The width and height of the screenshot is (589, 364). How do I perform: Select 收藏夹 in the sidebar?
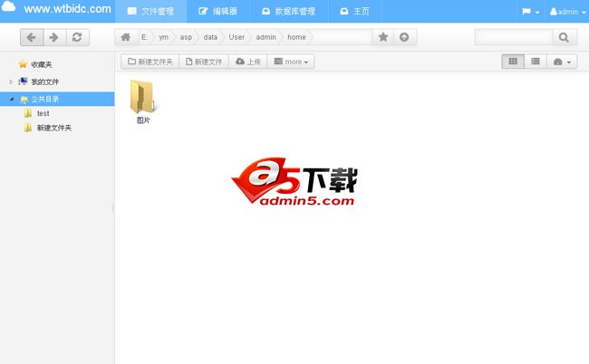click(x=42, y=64)
